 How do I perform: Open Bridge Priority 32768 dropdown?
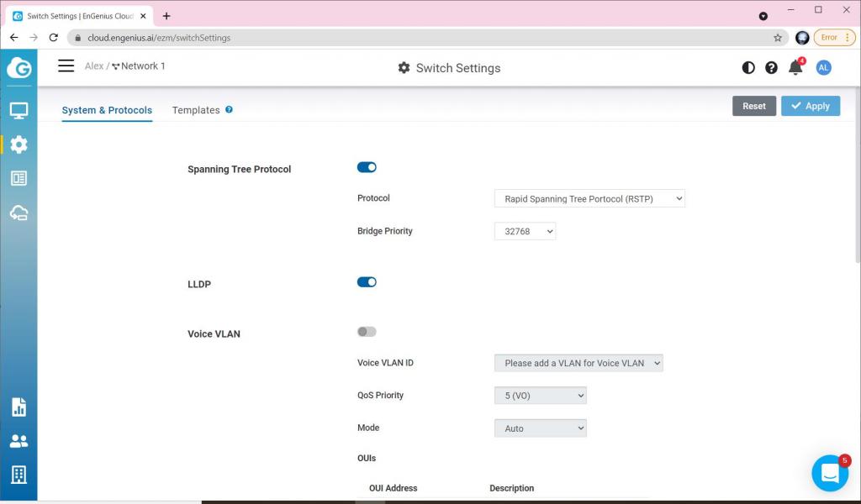pos(525,232)
